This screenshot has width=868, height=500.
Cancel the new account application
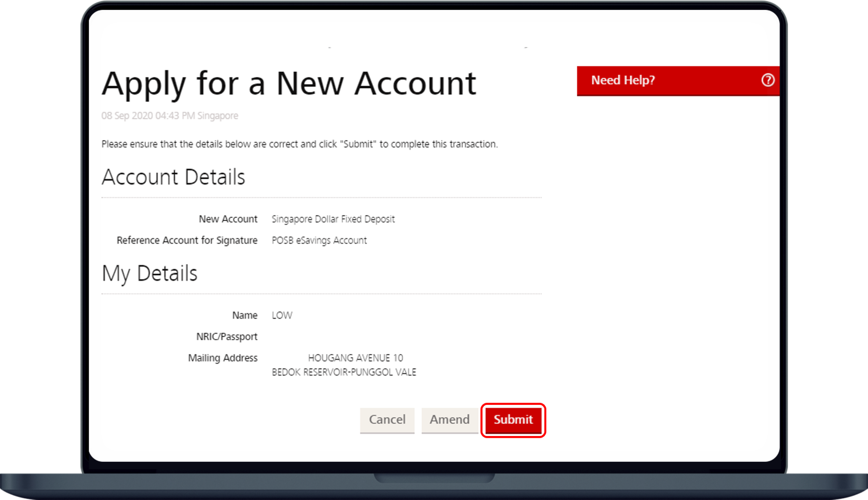387,420
